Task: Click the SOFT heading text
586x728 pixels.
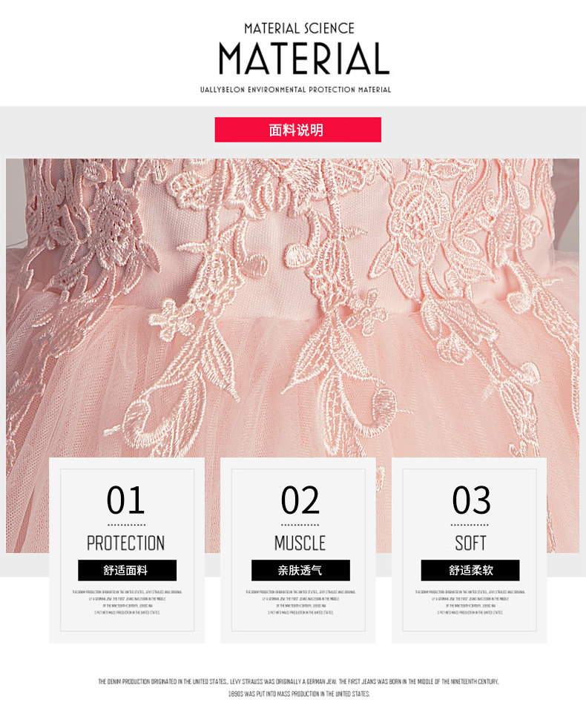Action: point(471,543)
